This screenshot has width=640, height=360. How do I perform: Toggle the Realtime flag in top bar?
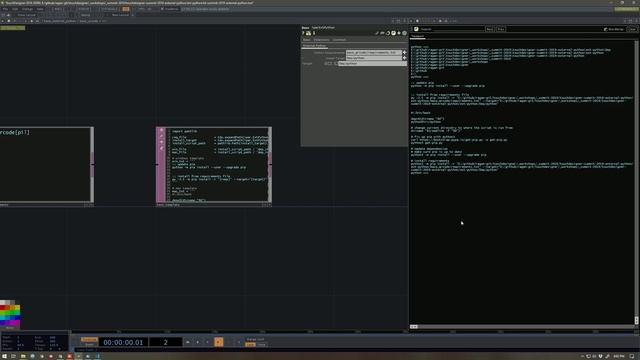tap(169, 9)
